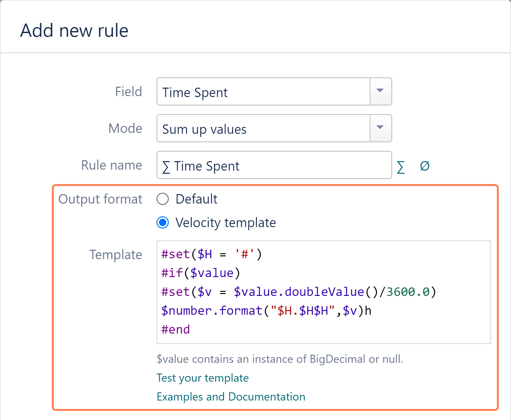Image resolution: width=511 pixels, height=420 pixels.
Task: Click the Output format label
Action: [x=100, y=199]
